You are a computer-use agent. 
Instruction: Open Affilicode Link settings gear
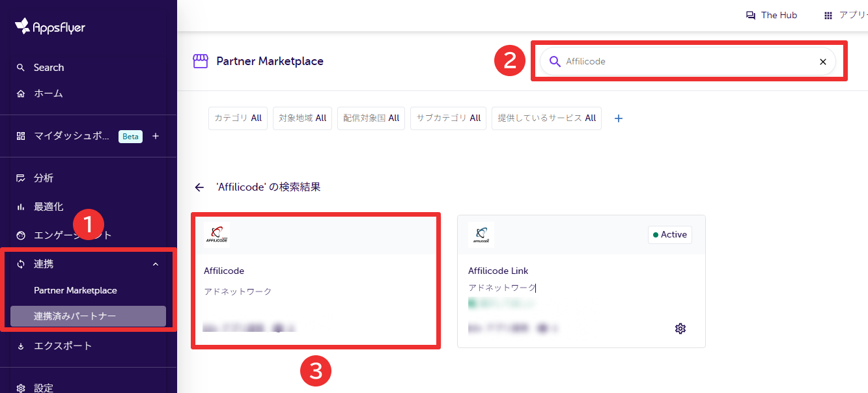[x=680, y=329]
